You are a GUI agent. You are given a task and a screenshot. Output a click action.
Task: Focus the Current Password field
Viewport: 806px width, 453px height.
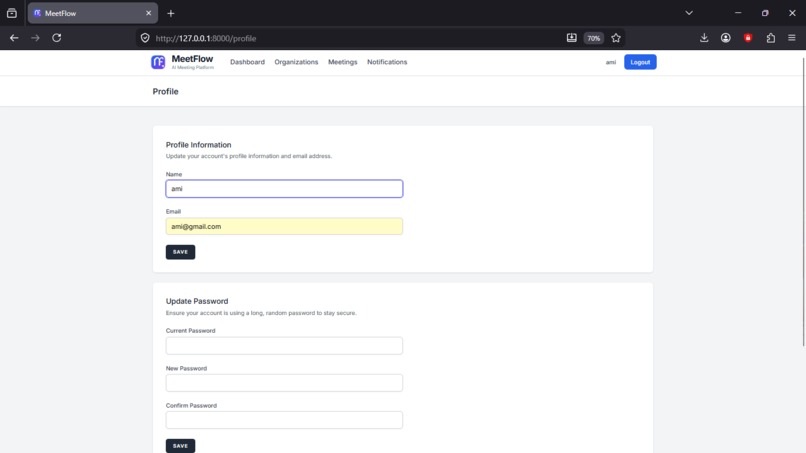tap(284, 346)
